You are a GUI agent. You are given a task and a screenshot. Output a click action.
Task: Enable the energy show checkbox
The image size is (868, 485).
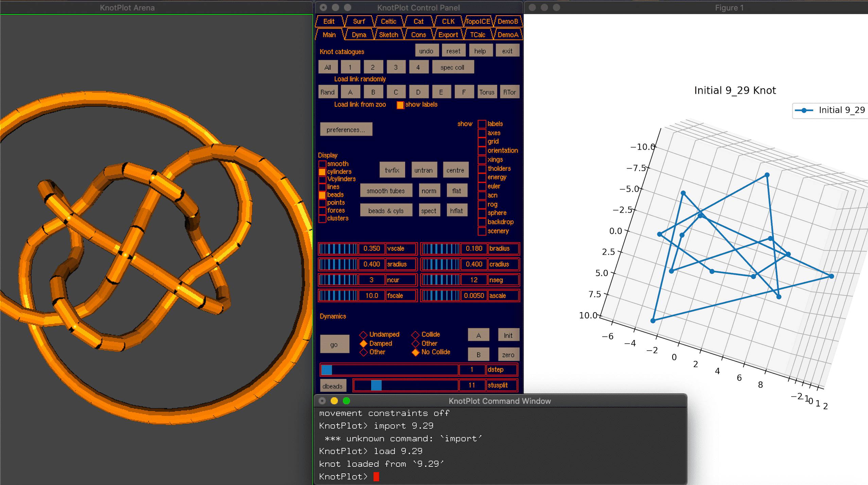pos(482,177)
